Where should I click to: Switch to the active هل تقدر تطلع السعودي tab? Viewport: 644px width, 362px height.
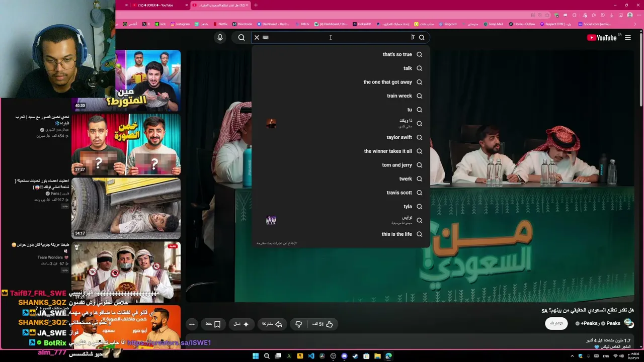tap(221, 5)
